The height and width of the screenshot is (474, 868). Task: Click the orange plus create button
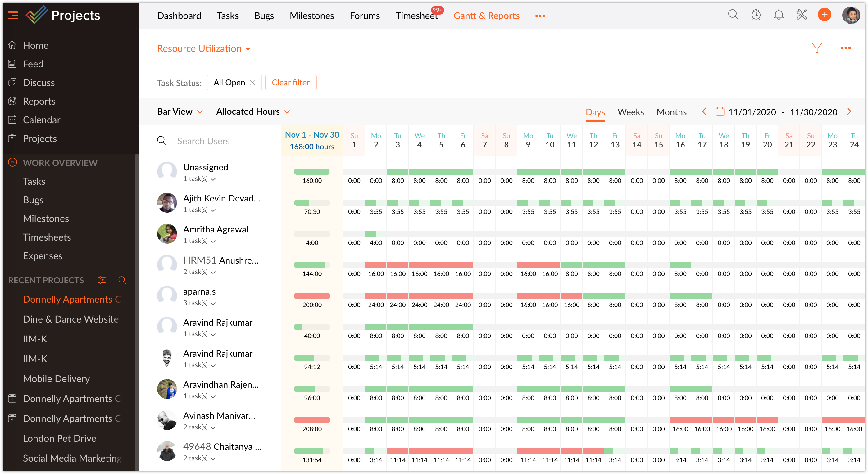[824, 15]
